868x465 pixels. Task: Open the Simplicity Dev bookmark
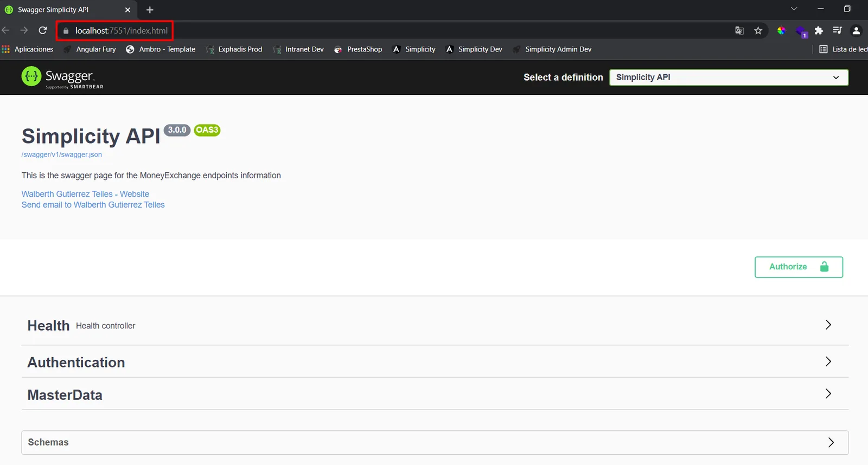(474, 49)
